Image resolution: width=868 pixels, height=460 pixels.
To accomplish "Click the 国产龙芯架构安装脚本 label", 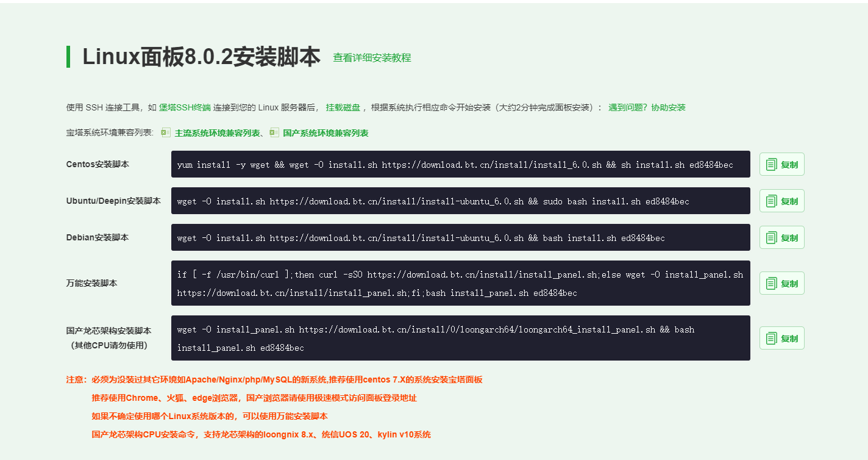I will (108, 331).
